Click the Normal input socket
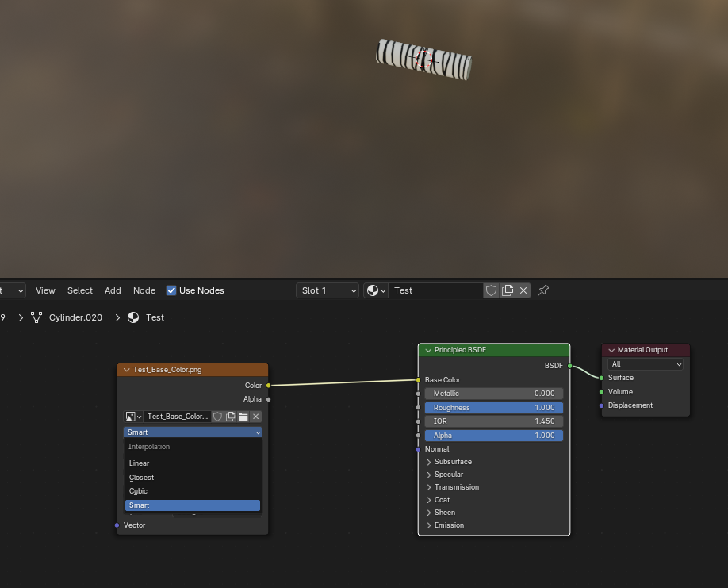Image resolution: width=728 pixels, height=588 pixels. coord(418,449)
